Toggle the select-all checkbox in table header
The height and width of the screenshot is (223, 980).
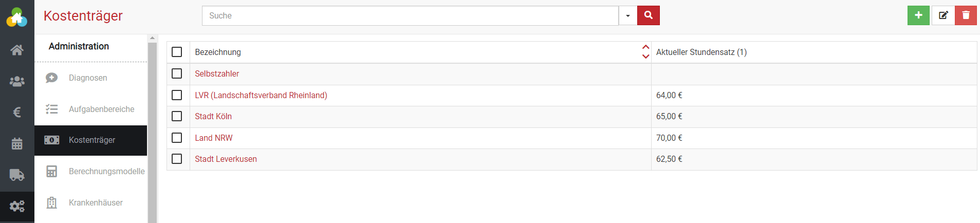tap(177, 52)
